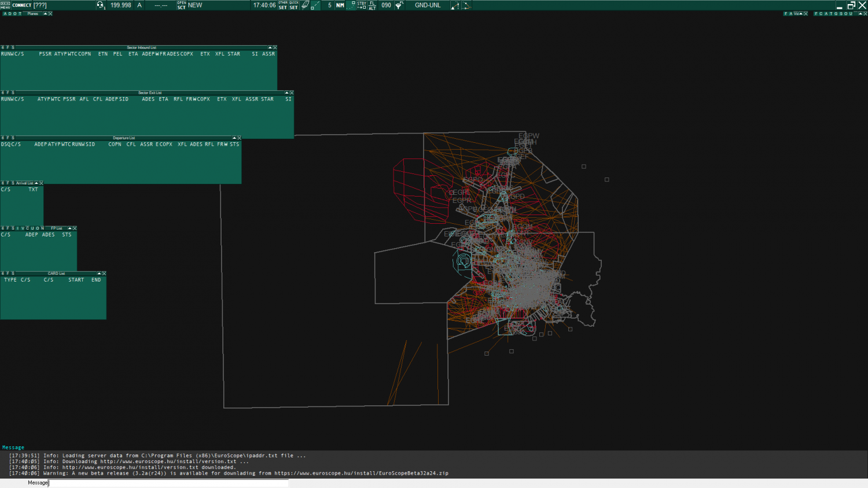Viewport: 868px width, 488px height.
Task: Collapse the Departure List with arrow
Action: pyautogui.click(x=234, y=138)
